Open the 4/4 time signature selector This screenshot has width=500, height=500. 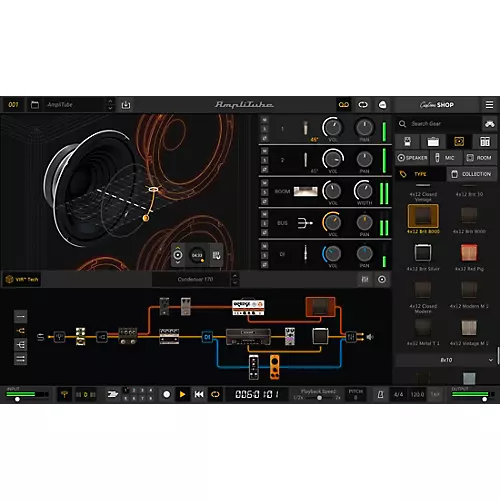[398, 395]
